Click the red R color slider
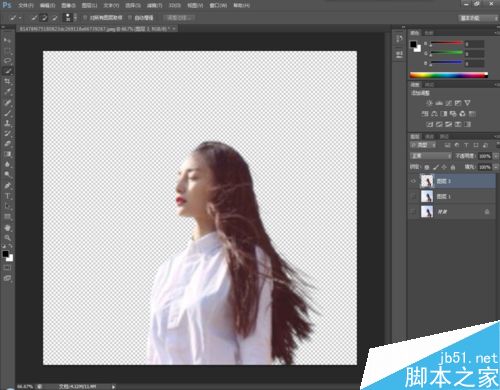This screenshot has width=500, height=390. click(447, 43)
